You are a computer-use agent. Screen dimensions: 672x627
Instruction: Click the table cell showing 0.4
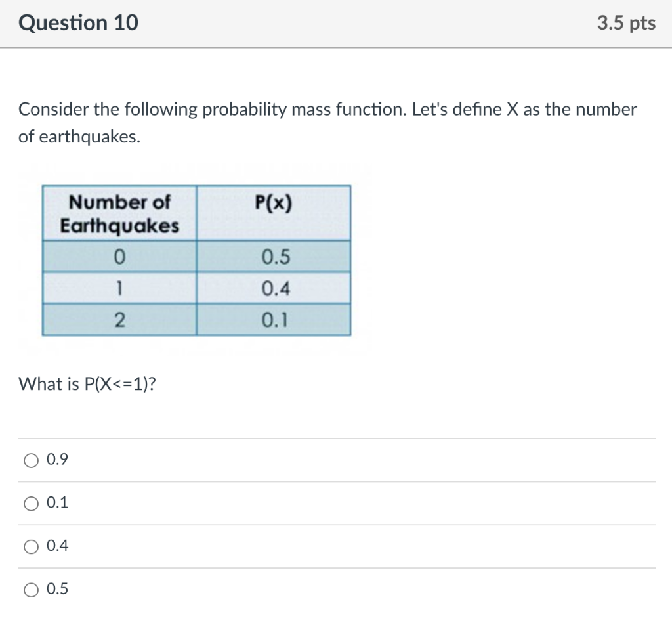click(274, 289)
